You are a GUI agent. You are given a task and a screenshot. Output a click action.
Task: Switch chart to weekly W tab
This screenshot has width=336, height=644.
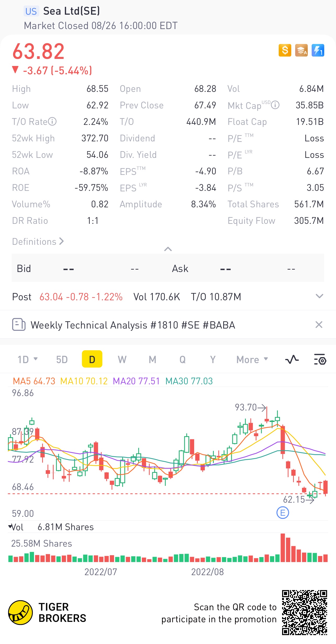(122, 359)
